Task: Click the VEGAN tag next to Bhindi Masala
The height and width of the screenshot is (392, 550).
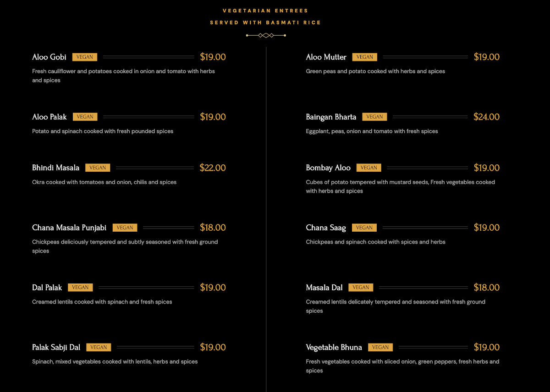Action: coord(98,168)
